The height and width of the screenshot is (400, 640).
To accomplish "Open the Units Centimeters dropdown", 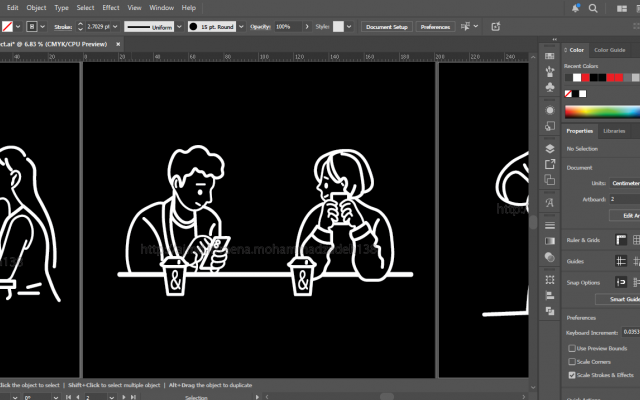I will (x=625, y=183).
